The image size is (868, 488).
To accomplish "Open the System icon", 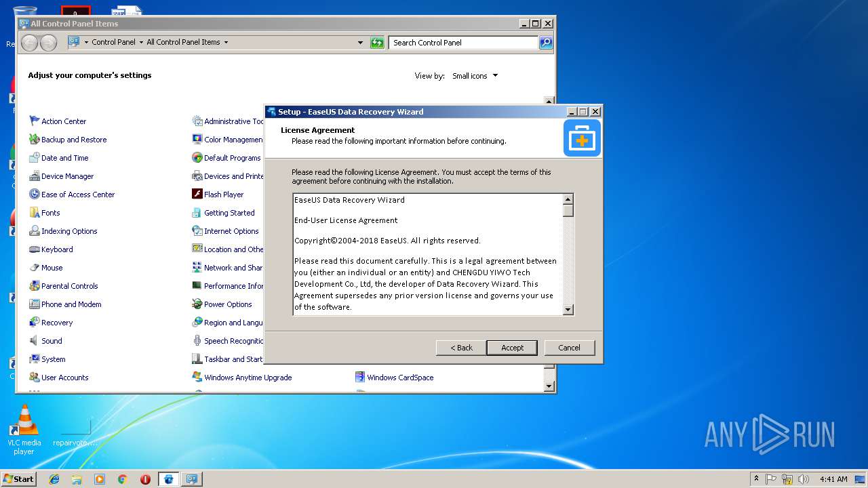I will [x=35, y=359].
